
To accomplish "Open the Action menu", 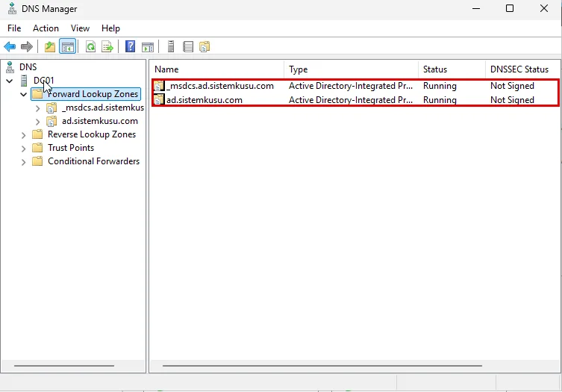I will pos(46,28).
